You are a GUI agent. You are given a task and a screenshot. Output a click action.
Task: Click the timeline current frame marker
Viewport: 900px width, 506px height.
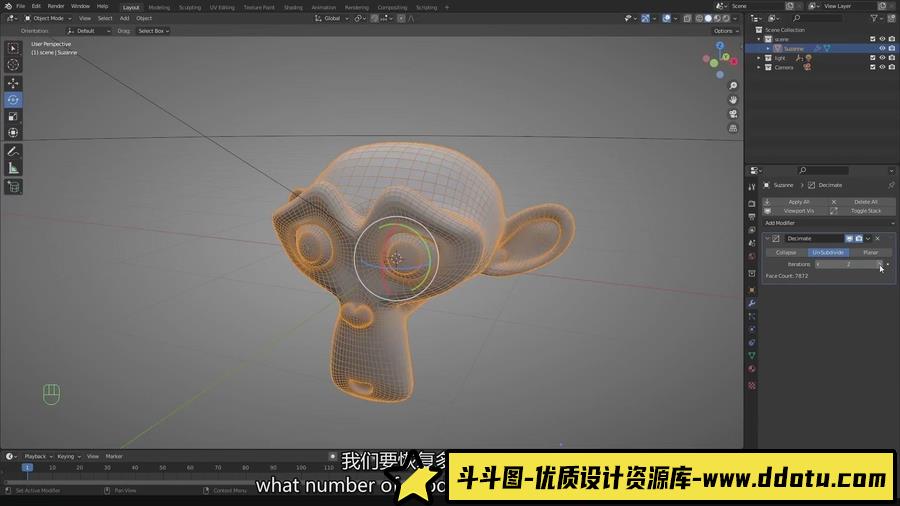[27, 468]
